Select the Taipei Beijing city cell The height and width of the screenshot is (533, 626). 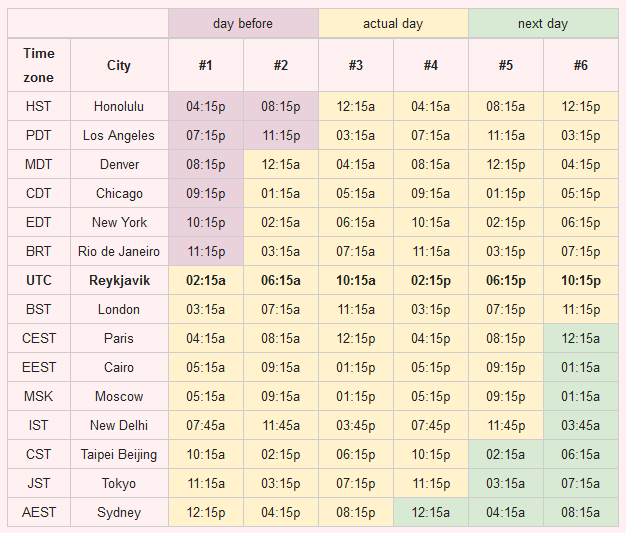(119, 454)
